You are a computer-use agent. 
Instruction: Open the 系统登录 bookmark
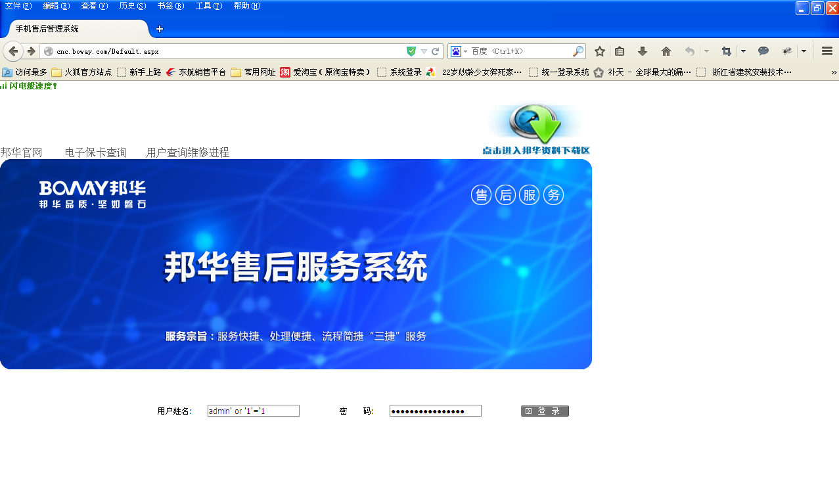tap(399, 72)
